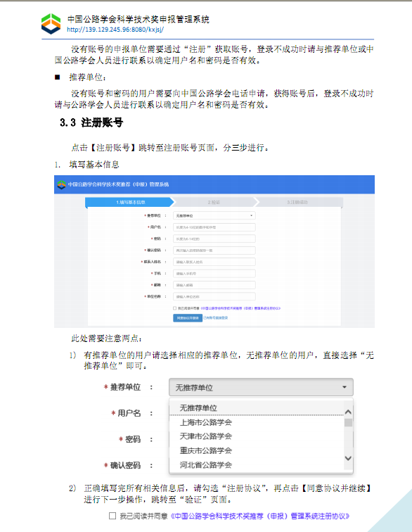Open the large 管理系统注册协议 link at the bottom

[x=260, y=517]
